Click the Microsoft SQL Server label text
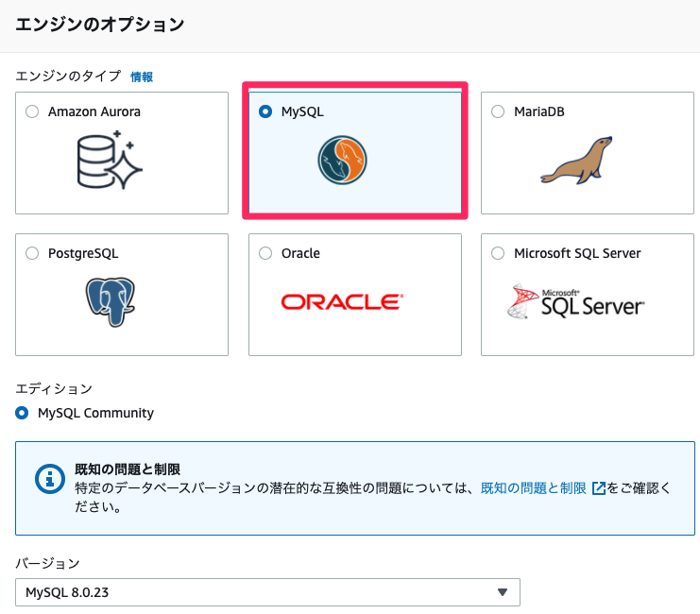Viewport: 700px width, 614px height. (x=577, y=253)
